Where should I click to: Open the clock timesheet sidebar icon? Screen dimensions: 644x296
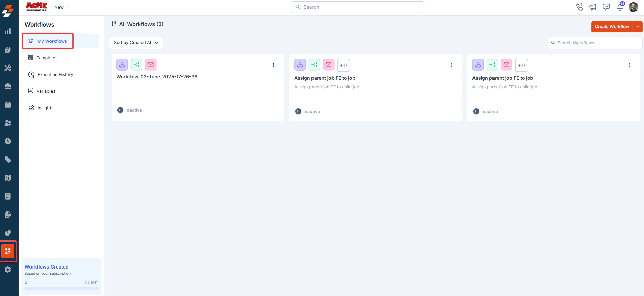coord(8,141)
